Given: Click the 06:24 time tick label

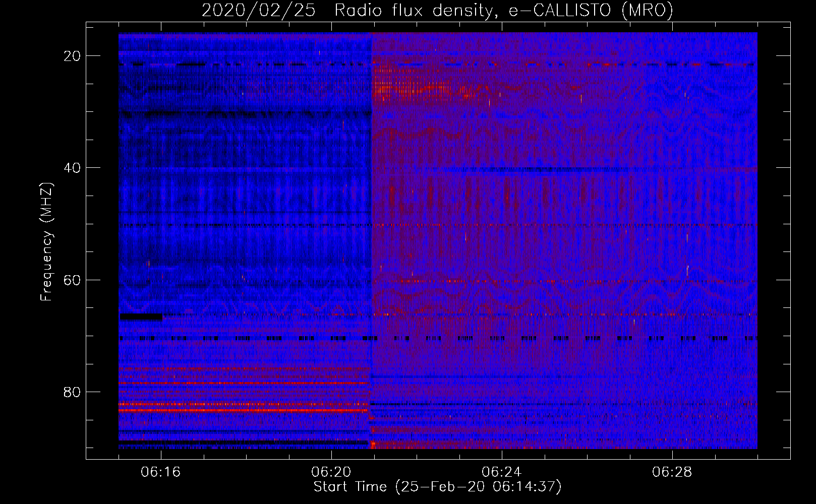Looking at the screenshot, I should click(502, 472).
